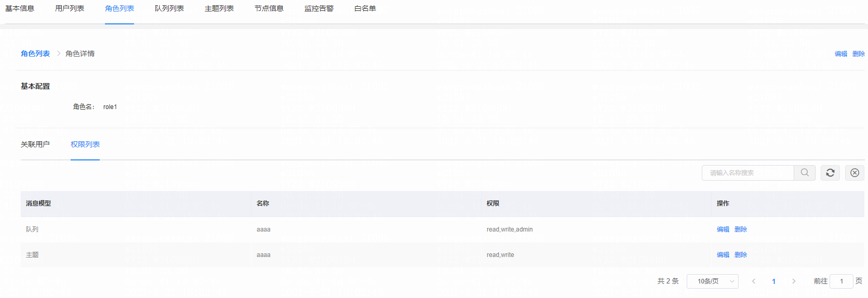Switch to the 监控告警 tab
The height and width of the screenshot is (298, 868).
[x=319, y=9]
